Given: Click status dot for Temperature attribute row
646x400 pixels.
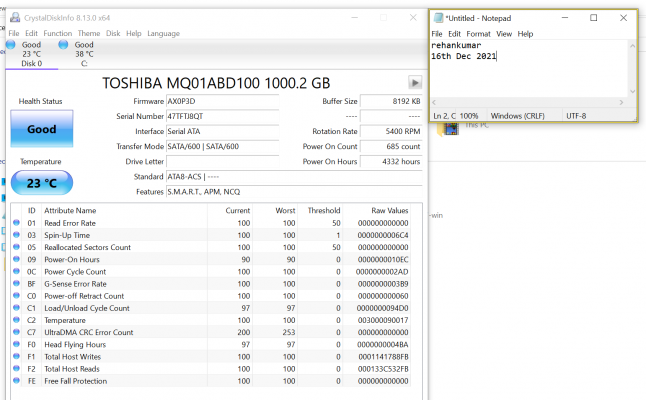Looking at the screenshot, I should point(16,320).
